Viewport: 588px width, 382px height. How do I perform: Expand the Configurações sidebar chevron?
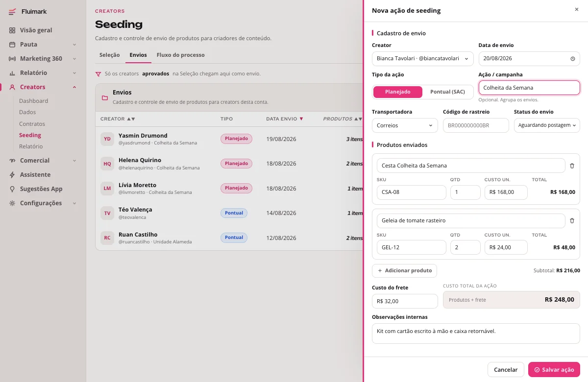tap(74, 203)
